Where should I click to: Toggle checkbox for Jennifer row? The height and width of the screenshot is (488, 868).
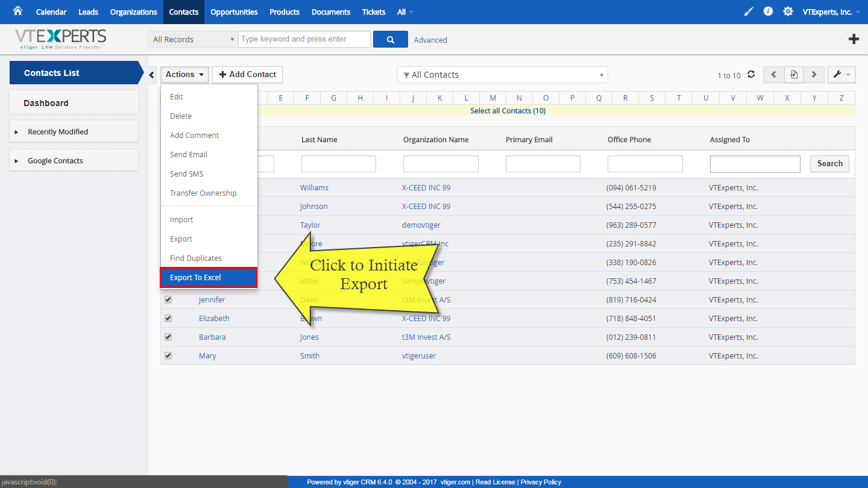click(x=168, y=299)
